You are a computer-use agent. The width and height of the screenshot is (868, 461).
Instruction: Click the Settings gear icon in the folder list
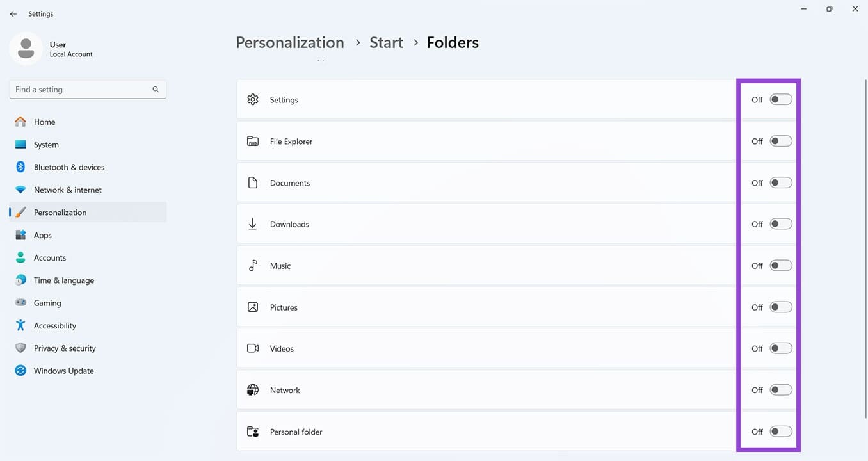point(252,99)
